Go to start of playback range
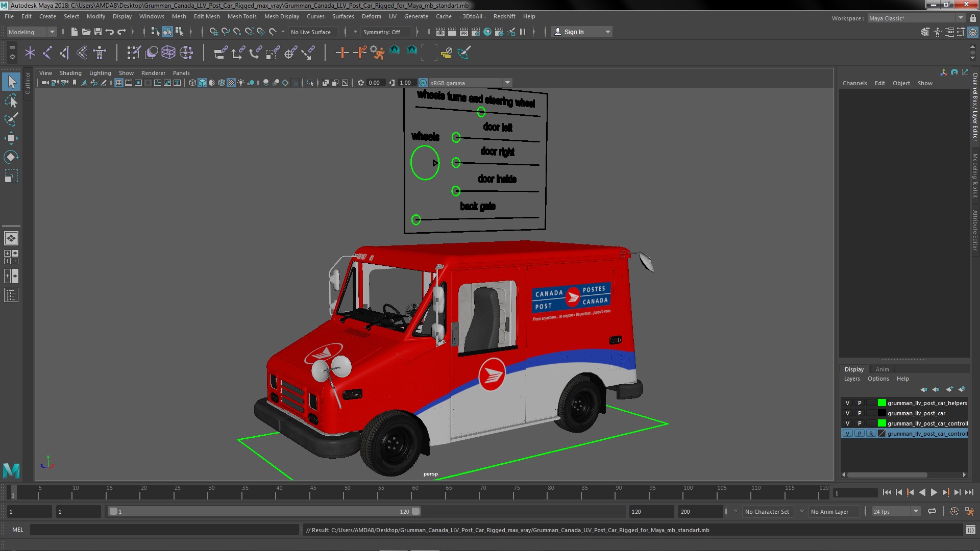This screenshot has height=551, width=980. (x=887, y=493)
